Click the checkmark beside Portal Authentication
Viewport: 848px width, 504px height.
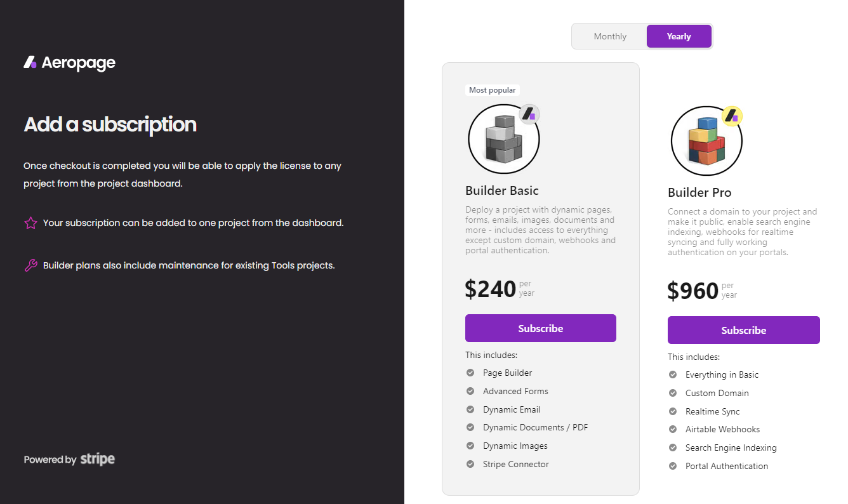pos(673,466)
